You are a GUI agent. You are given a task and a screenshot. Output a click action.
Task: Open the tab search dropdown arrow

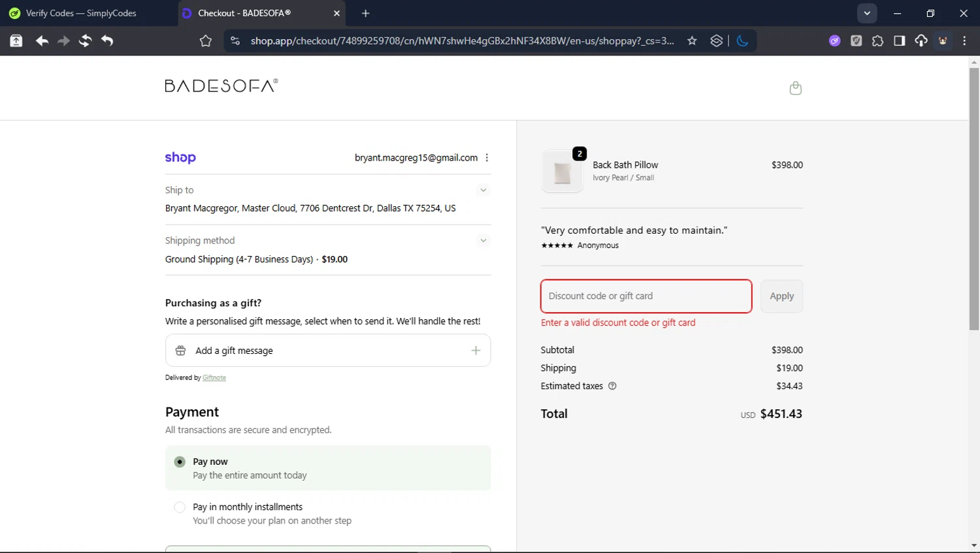click(x=867, y=13)
